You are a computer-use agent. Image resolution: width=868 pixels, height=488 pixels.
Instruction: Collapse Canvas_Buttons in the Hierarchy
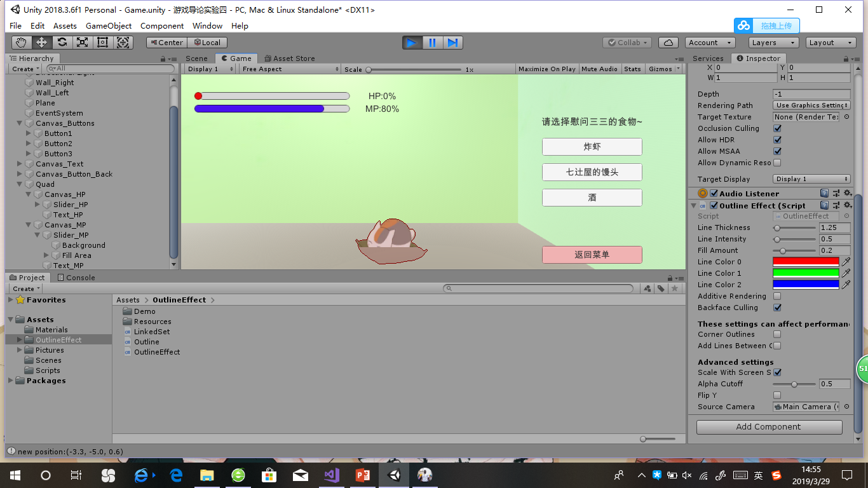tap(20, 123)
